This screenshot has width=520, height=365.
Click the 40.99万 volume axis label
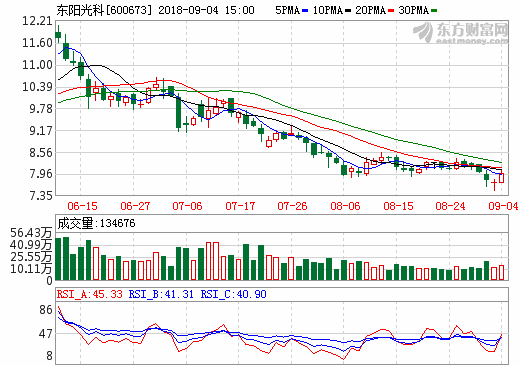coord(31,245)
